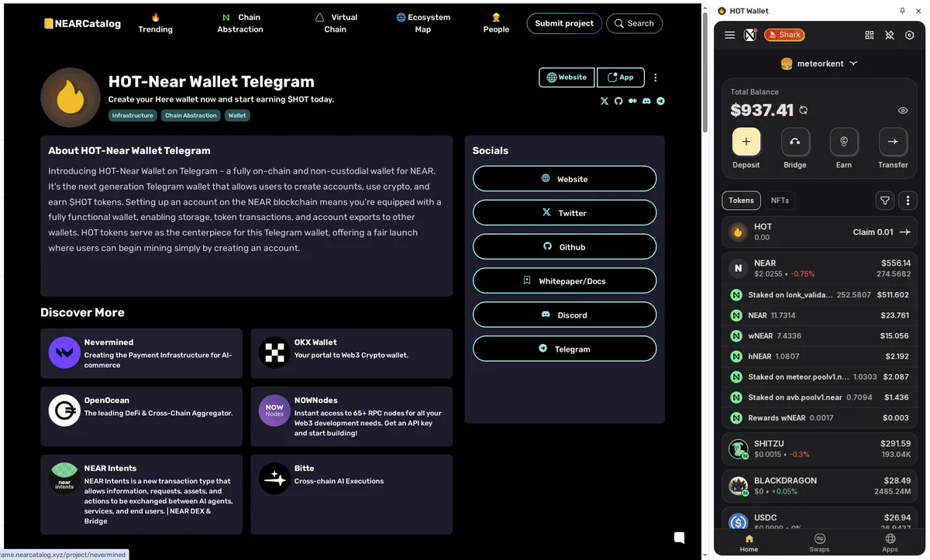Open the NEAR token row
This screenshot has width=930, height=560.
(820, 268)
